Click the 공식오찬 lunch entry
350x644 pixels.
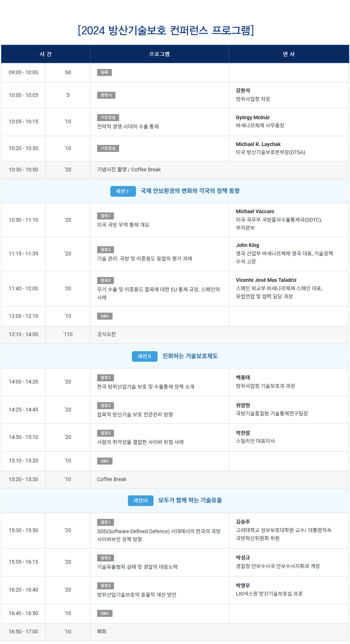click(x=106, y=334)
